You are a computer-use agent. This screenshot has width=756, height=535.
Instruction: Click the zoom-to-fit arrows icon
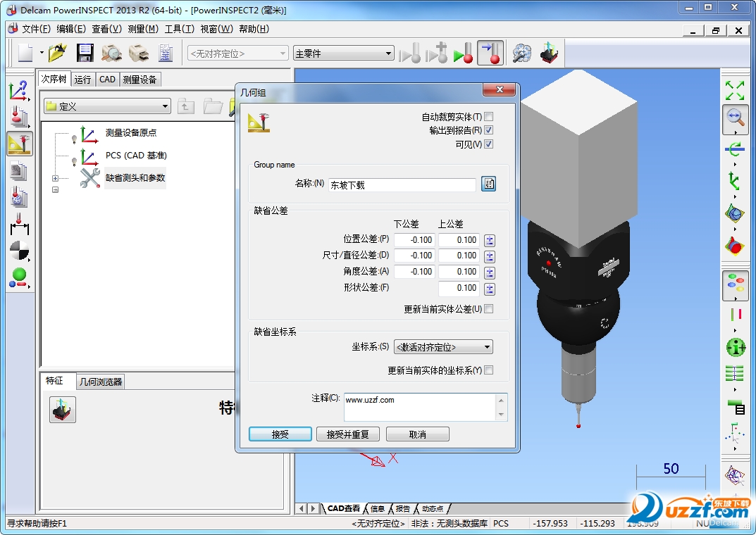[x=735, y=91]
